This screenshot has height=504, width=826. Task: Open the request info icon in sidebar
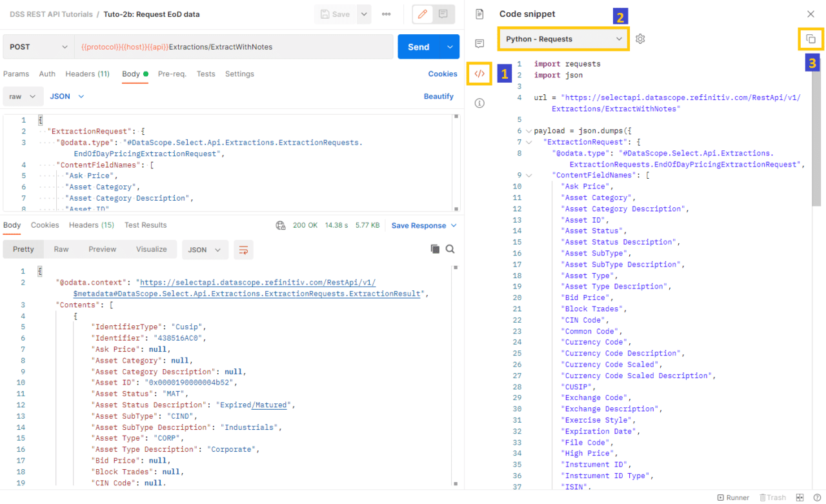pos(479,103)
